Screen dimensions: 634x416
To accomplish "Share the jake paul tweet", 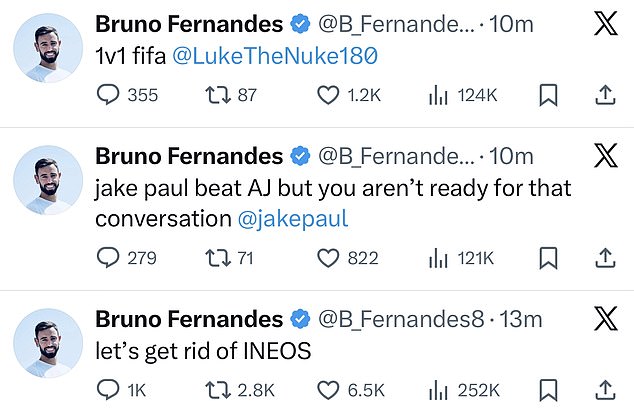I will pyautogui.click(x=603, y=258).
